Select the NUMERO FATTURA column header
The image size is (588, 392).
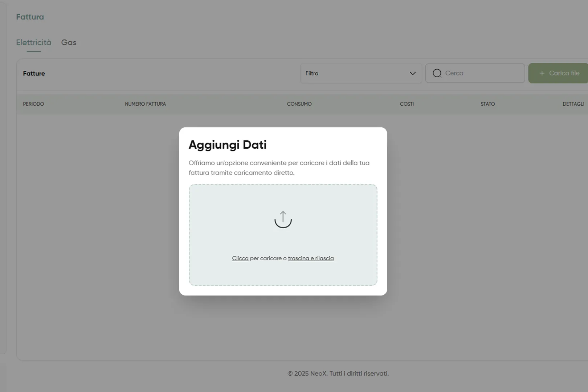(145, 104)
